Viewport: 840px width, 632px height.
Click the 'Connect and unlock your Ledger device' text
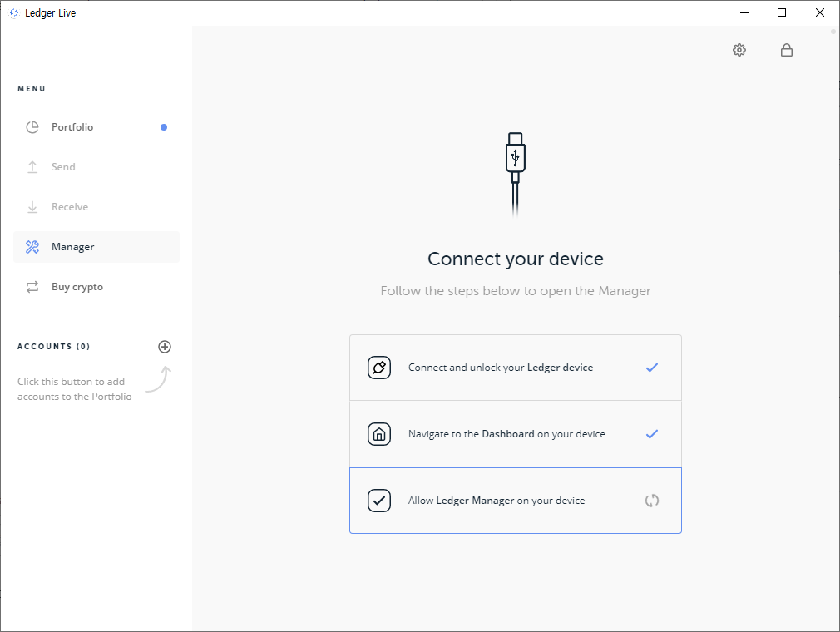click(x=501, y=368)
